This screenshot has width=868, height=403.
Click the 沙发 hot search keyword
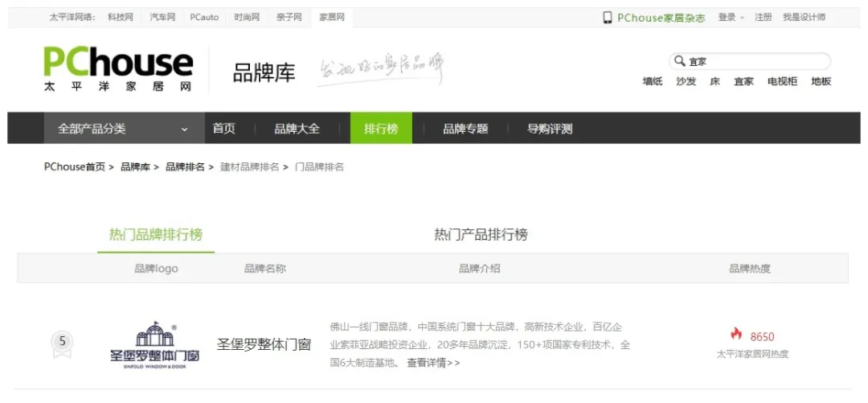click(x=686, y=82)
